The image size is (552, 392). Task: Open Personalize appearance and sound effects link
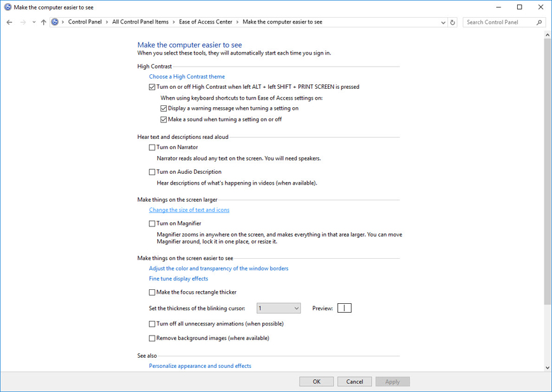200,365
